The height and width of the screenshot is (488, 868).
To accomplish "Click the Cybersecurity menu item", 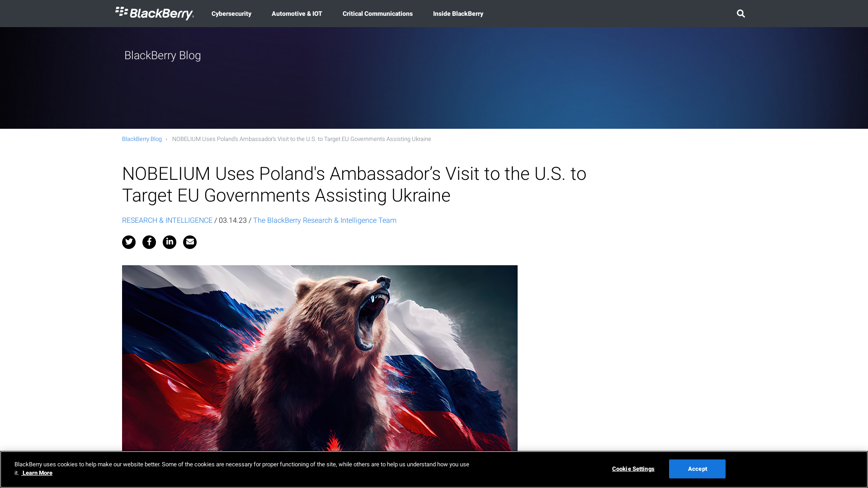I will [231, 13].
